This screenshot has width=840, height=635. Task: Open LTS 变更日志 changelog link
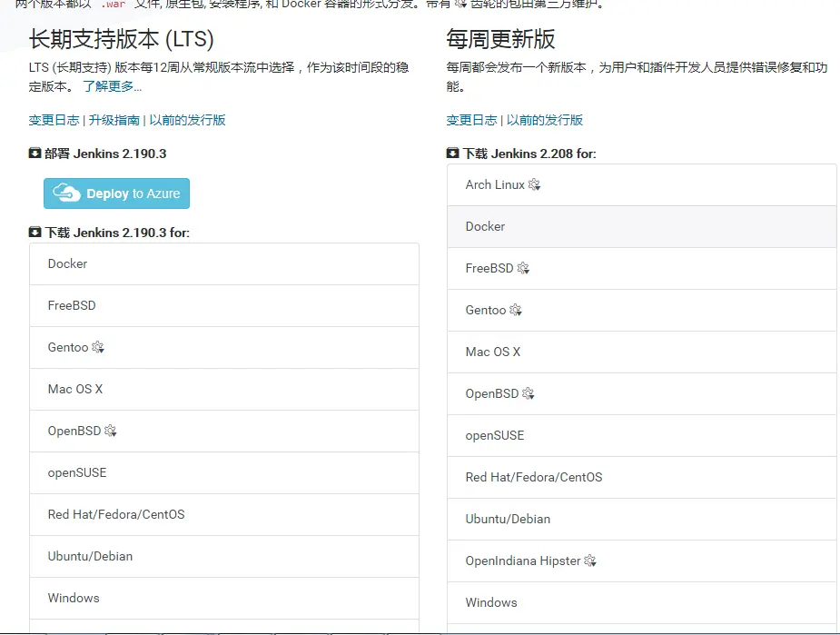[x=54, y=120]
